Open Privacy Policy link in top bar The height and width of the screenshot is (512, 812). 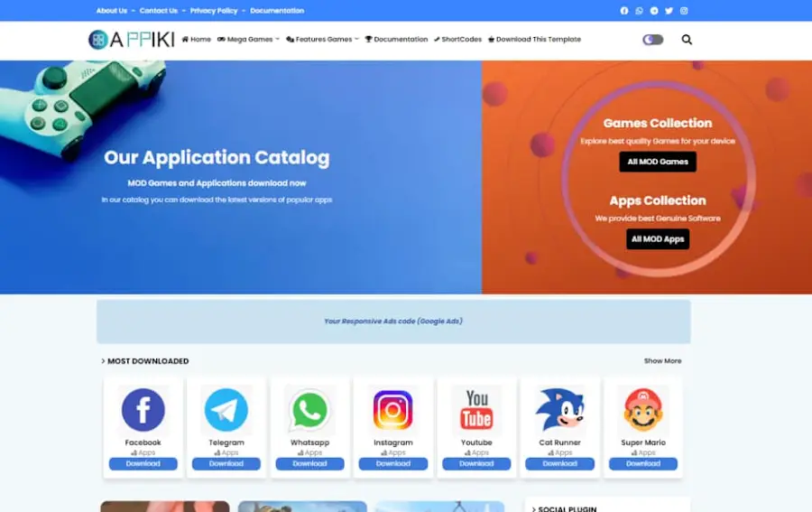coord(214,10)
